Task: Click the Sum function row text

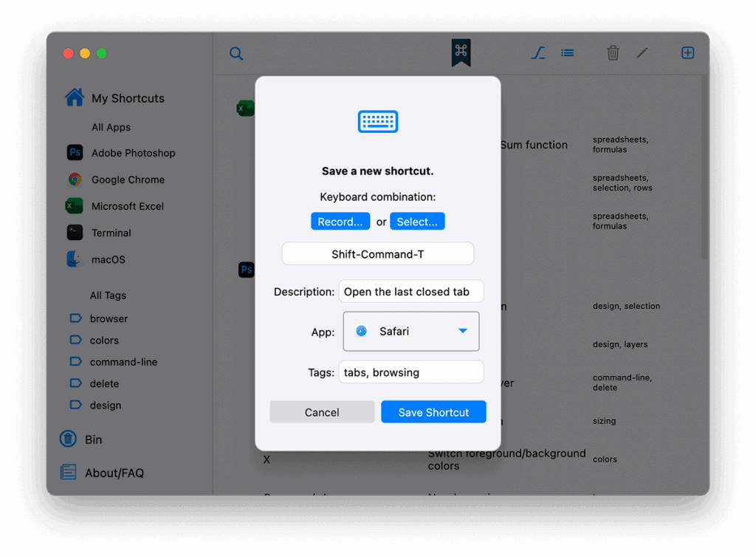Action: 534,145
